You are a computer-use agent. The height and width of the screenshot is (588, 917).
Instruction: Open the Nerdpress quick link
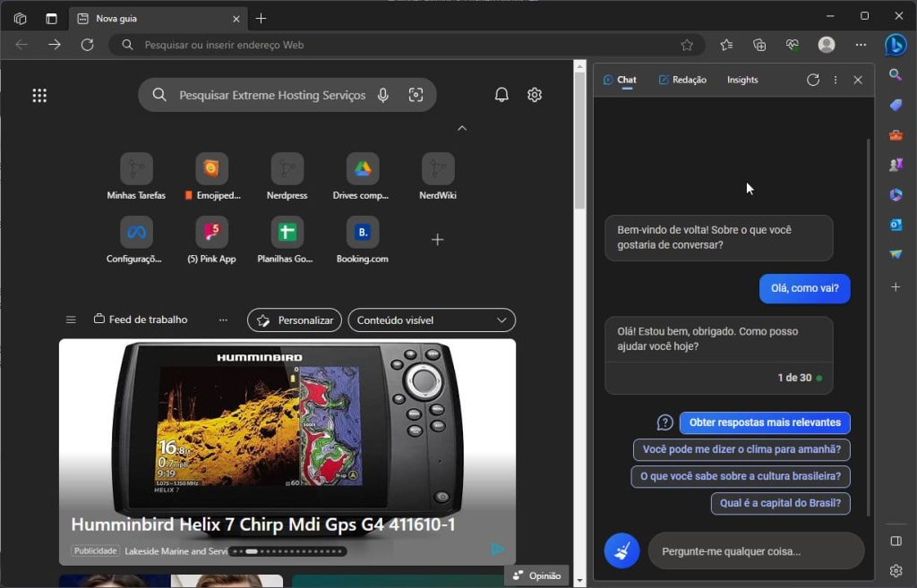coord(287,176)
